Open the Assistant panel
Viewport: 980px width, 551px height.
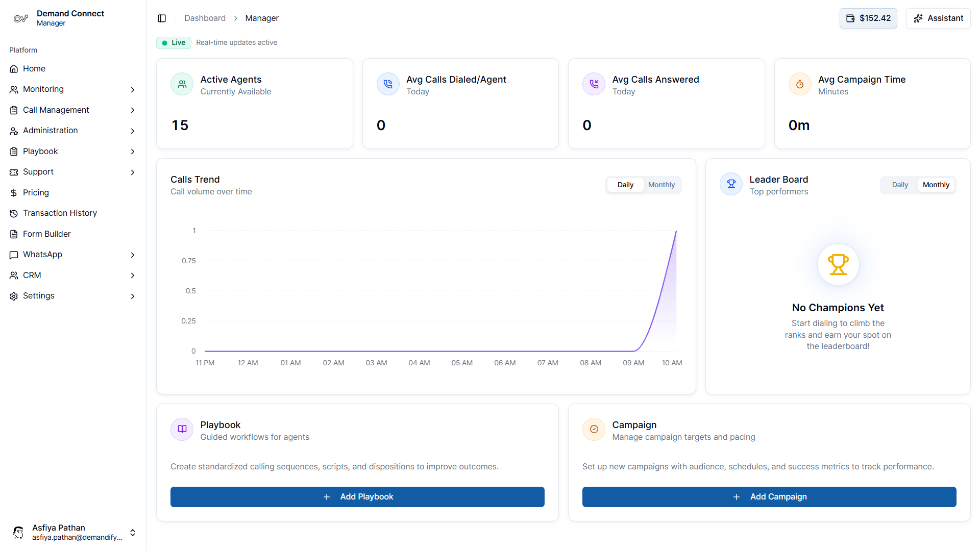point(939,18)
